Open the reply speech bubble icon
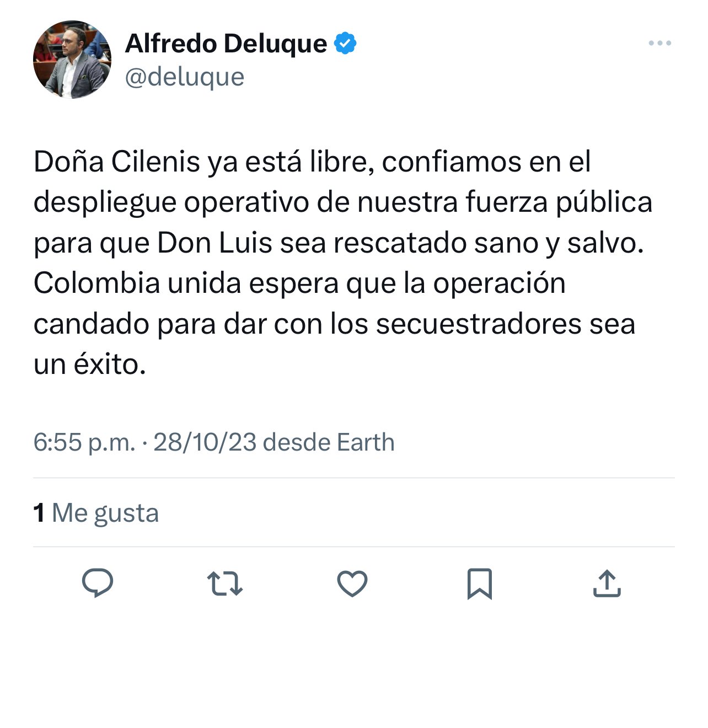Viewport: 708px width, 728px height. point(98,583)
